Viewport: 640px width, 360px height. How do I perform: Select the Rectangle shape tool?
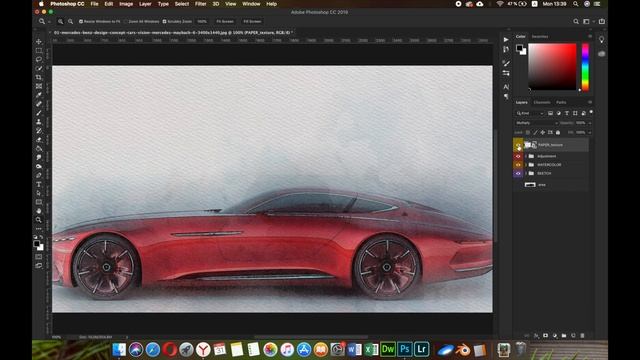coord(39,202)
